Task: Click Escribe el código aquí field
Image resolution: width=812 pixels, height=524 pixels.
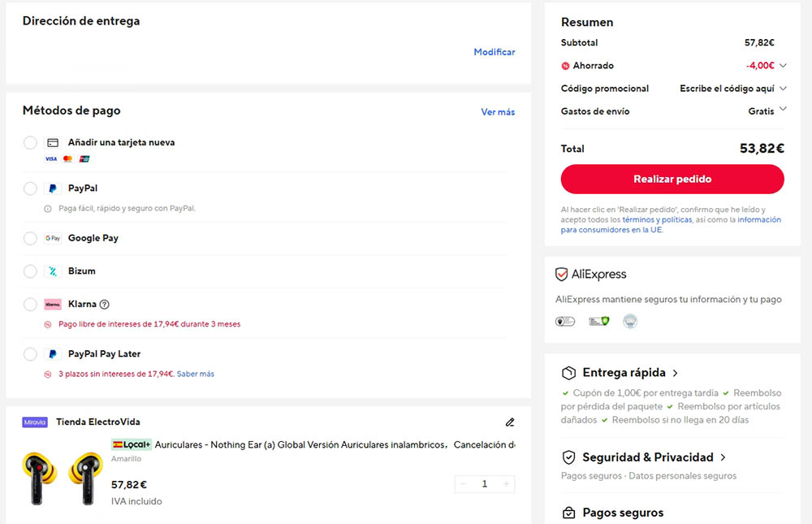Action: (727, 89)
